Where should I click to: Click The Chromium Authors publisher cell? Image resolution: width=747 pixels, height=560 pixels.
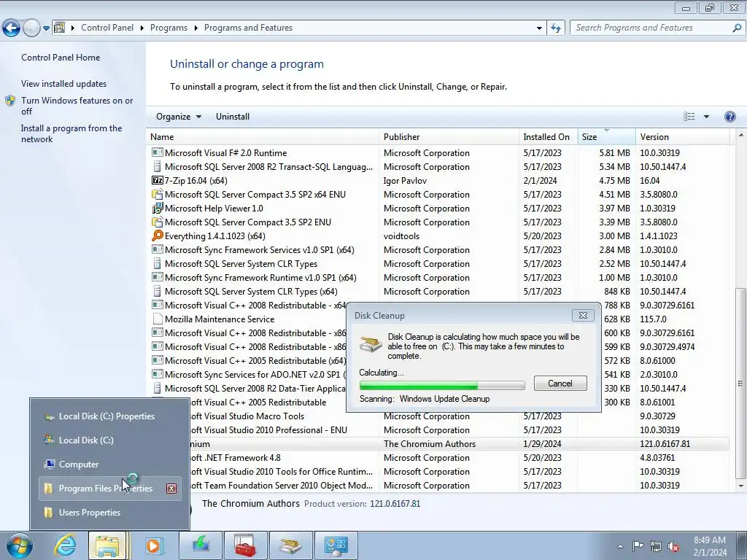point(430,444)
